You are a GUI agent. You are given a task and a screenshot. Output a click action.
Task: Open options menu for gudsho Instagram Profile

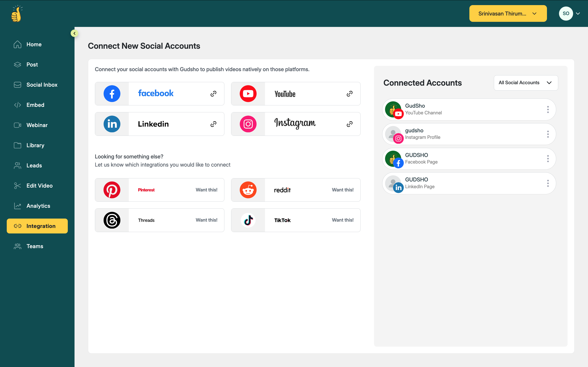coord(548,134)
